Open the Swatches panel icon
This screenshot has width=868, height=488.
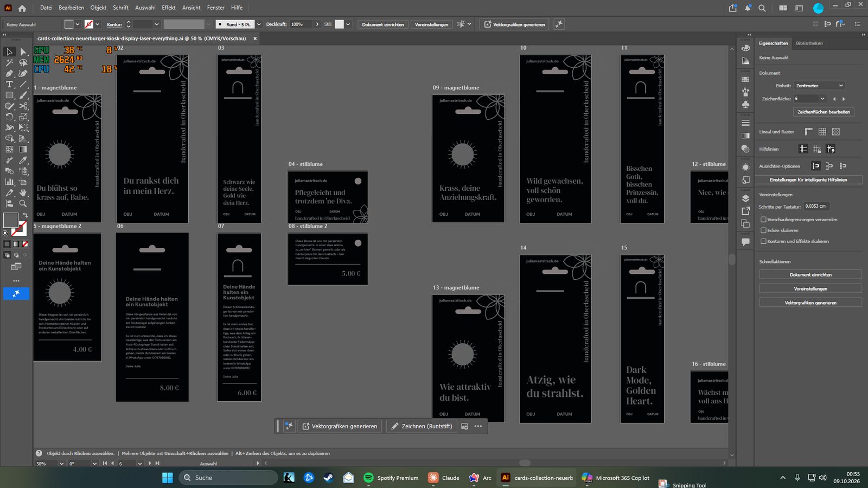click(746, 79)
